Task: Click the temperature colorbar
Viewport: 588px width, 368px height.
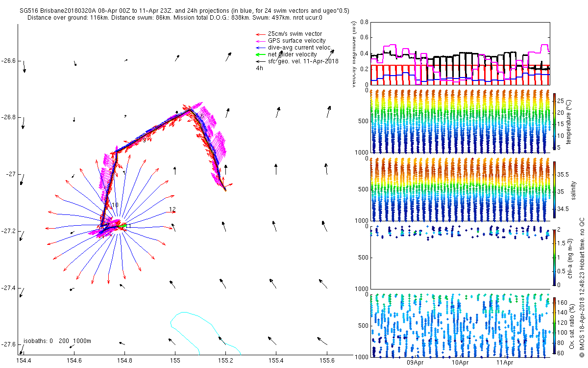Action: coord(554,122)
